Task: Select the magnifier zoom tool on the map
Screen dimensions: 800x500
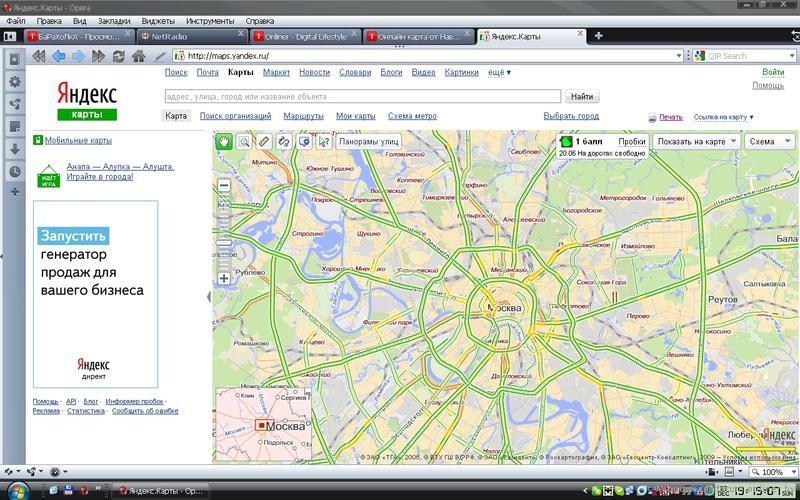Action: [x=244, y=141]
